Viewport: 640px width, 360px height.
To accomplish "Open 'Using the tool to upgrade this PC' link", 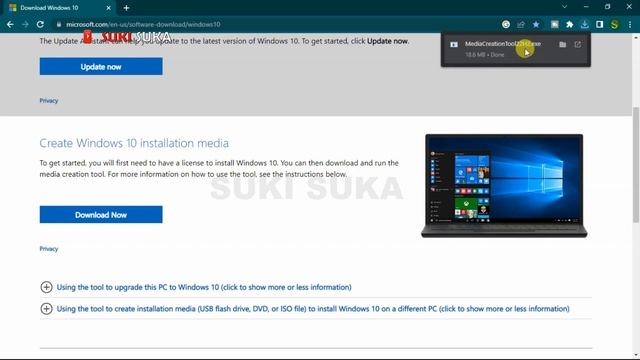I will pos(204,287).
